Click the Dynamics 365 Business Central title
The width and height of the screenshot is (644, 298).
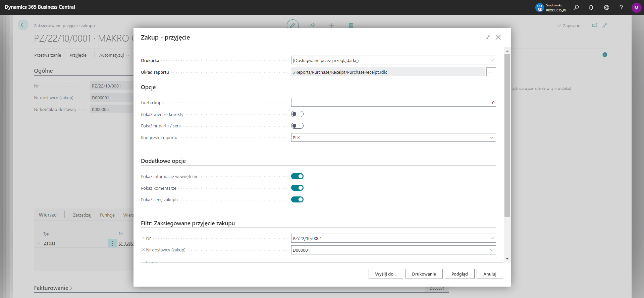pos(40,7)
